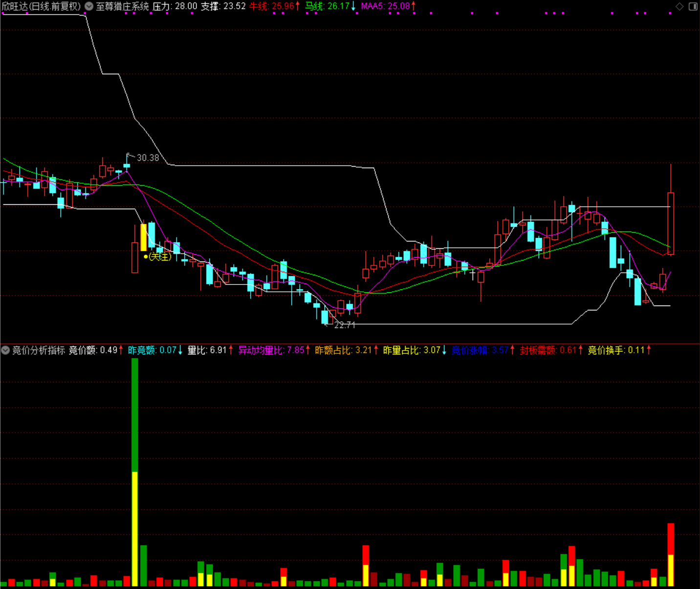The height and width of the screenshot is (589, 700).
Task: Click the 22.71 low price label
Action: pos(345,325)
